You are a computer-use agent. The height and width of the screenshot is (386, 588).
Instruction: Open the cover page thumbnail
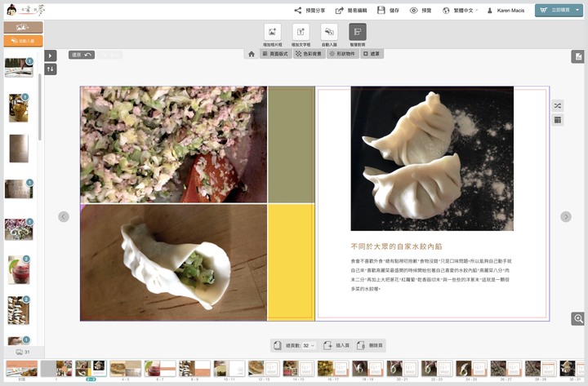click(22, 368)
